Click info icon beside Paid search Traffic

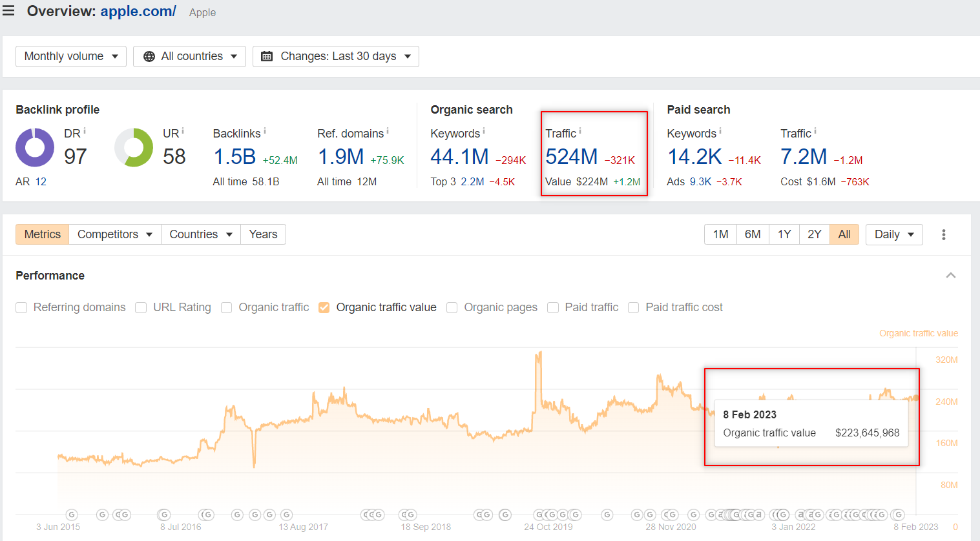pyautogui.click(x=815, y=131)
